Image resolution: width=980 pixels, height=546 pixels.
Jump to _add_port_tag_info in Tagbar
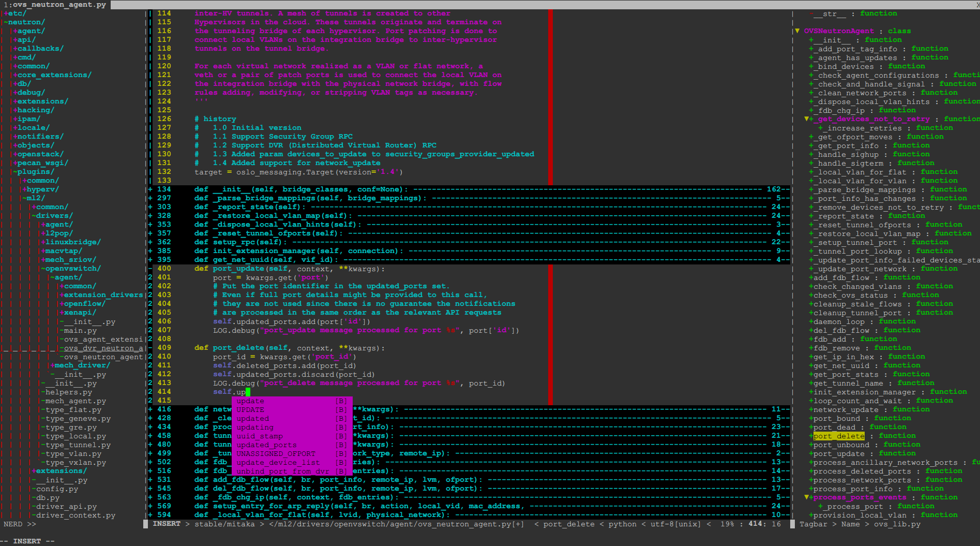[855, 49]
